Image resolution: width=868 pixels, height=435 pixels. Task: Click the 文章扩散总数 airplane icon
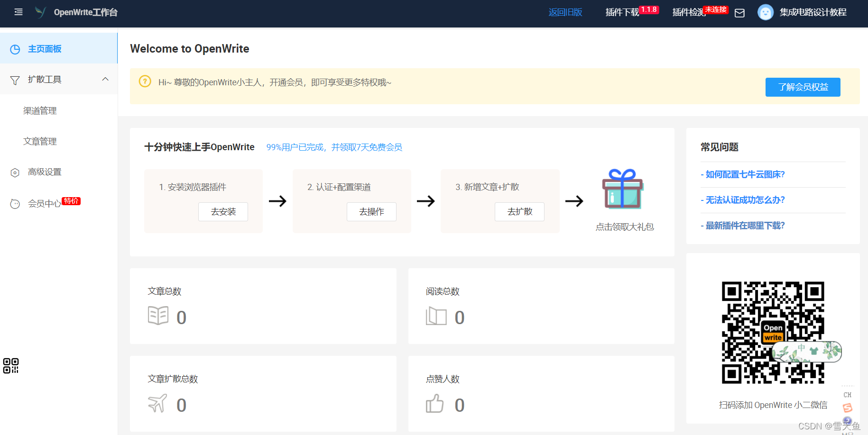(x=157, y=403)
